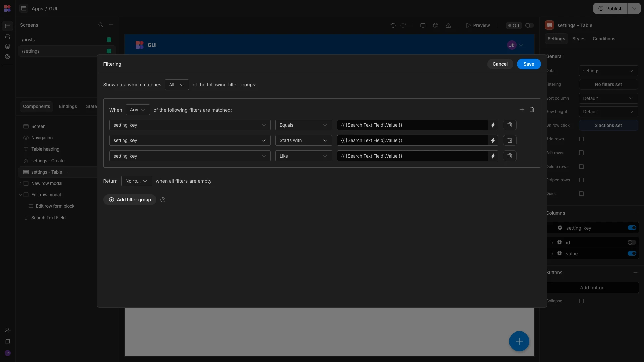Search screens with magnifier icon
Viewport: 644px width, 362px height.
coord(100,25)
